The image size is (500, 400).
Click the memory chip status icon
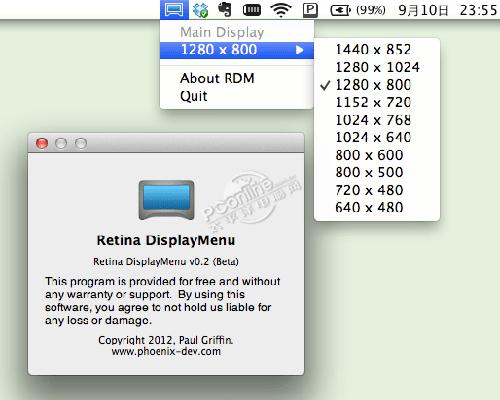[x=252, y=10]
